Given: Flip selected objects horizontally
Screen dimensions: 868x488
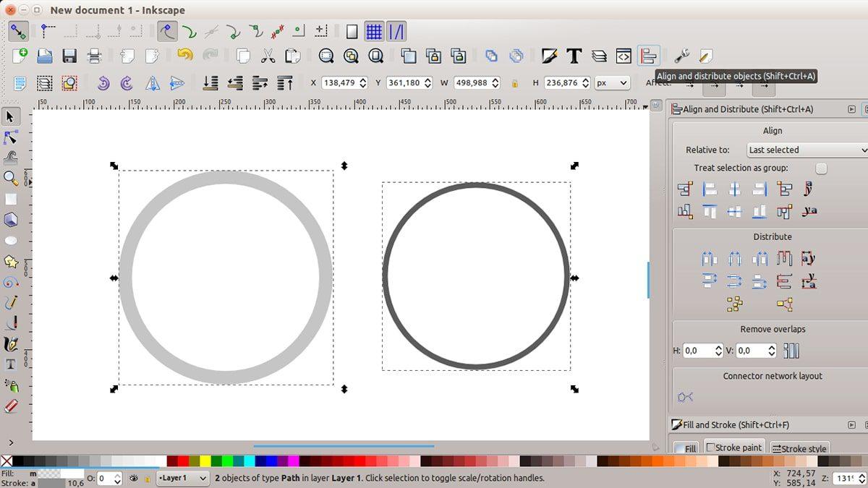Looking at the screenshot, I should pyautogui.click(x=153, y=82).
